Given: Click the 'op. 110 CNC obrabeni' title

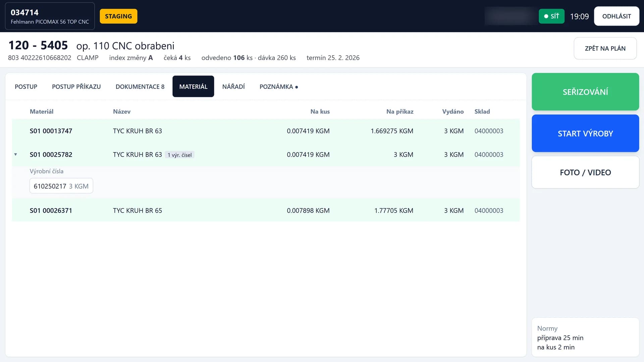Looking at the screenshot, I should (x=125, y=46).
